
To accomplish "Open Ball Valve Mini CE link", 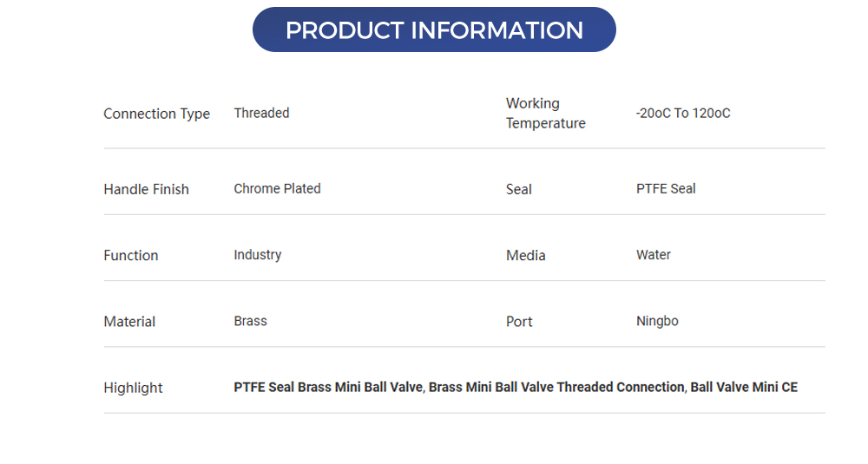I will [x=744, y=387].
